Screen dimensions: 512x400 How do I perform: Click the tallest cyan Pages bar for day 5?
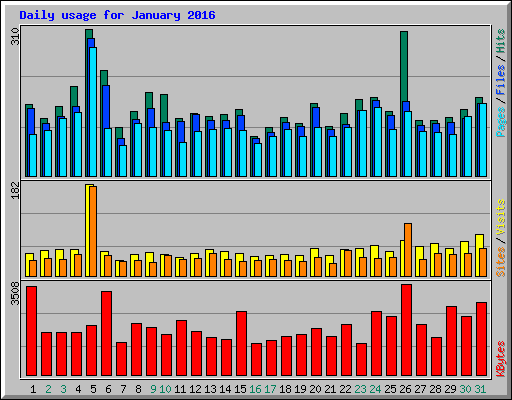(93, 112)
